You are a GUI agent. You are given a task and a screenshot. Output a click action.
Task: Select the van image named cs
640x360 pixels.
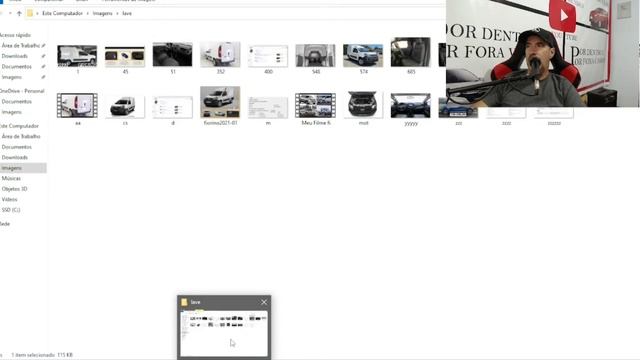pos(125,107)
